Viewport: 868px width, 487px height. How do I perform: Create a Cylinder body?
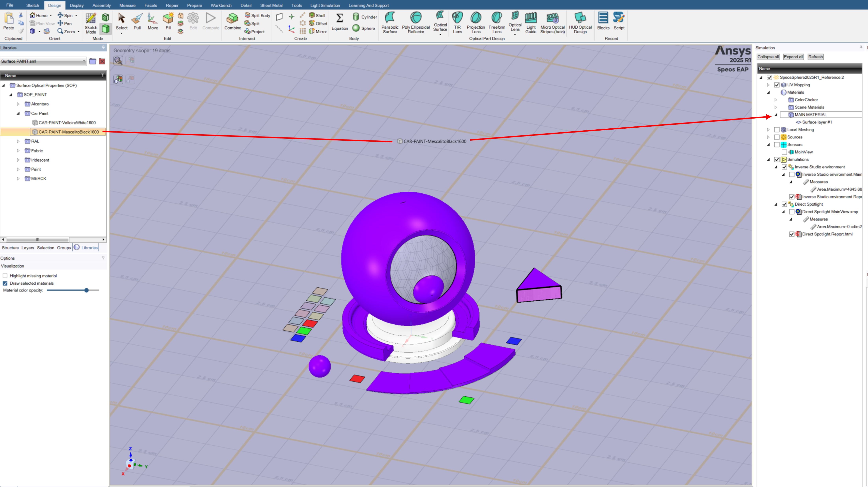365,17
